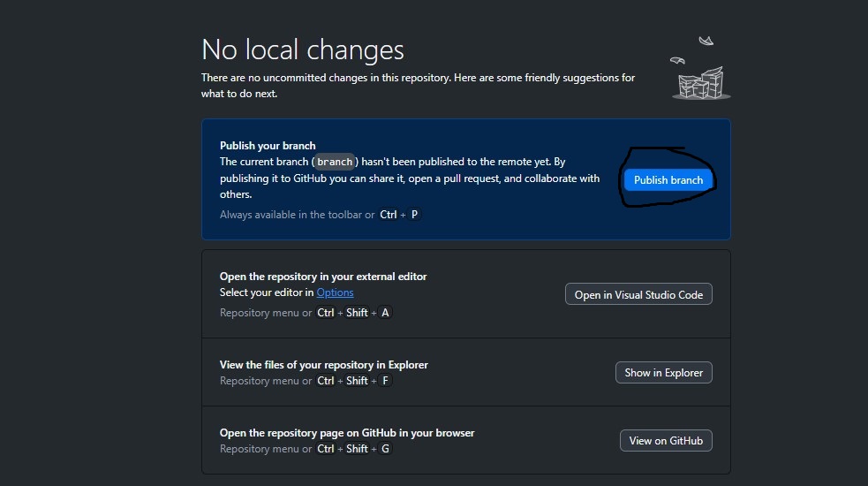Click View on GitHub button
Image resolution: width=868 pixels, height=486 pixels.
coord(666,441)
